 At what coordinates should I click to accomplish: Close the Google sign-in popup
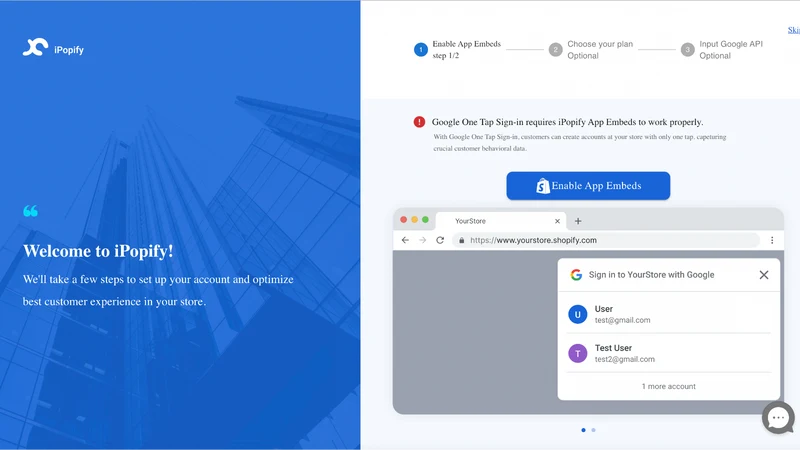pyautogui.click(x=764, y=275)
